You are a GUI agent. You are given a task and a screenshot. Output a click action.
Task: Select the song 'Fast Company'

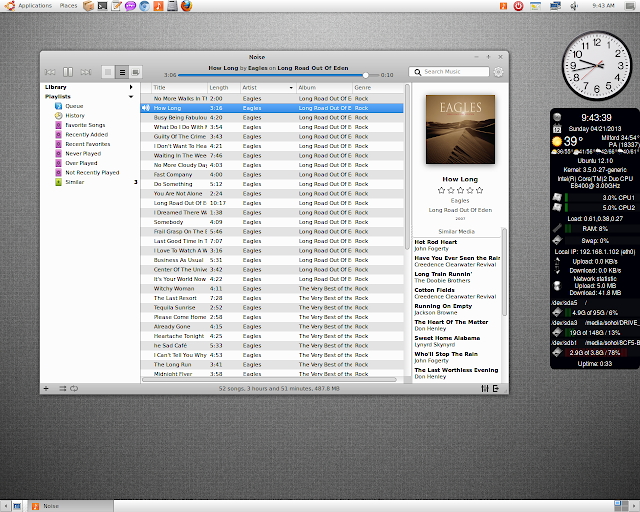tap(272, 174)
